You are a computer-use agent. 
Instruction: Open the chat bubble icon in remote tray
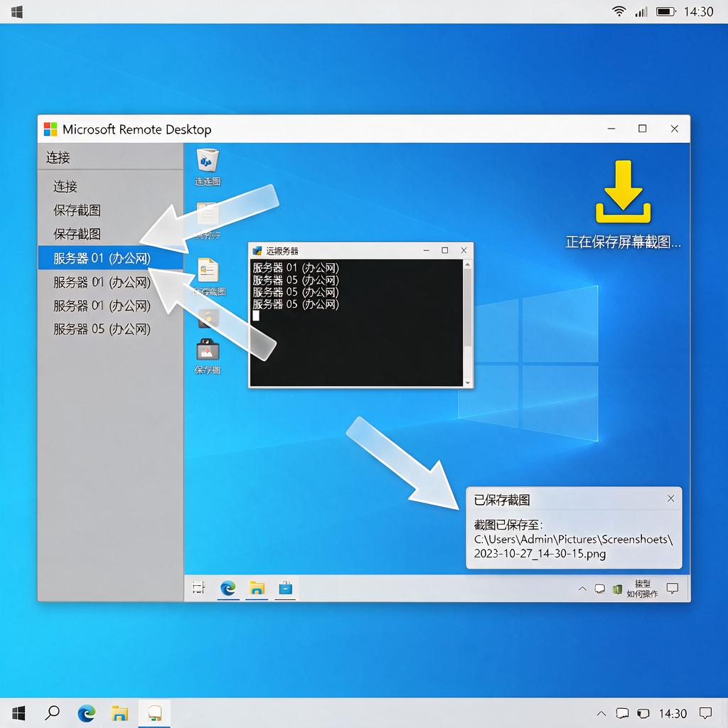pos(600,589)
